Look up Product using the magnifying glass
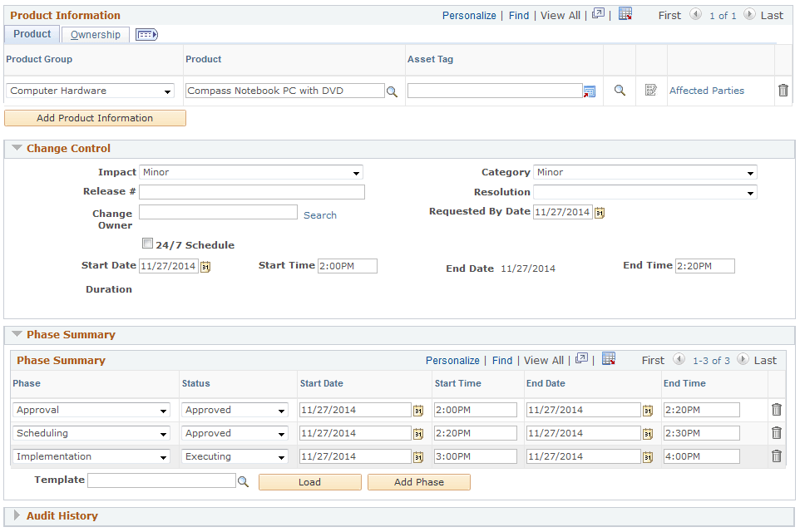The height and width of the screenshot is (532, 800). pos(393,91)
